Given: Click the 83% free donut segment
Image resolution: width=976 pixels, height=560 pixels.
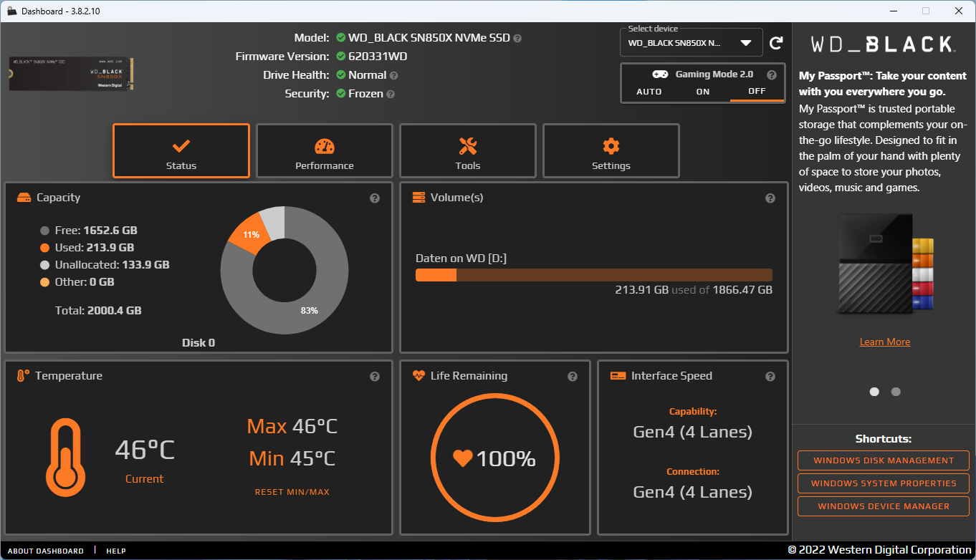Looking at the screenshot, I should tap(310, 310).
